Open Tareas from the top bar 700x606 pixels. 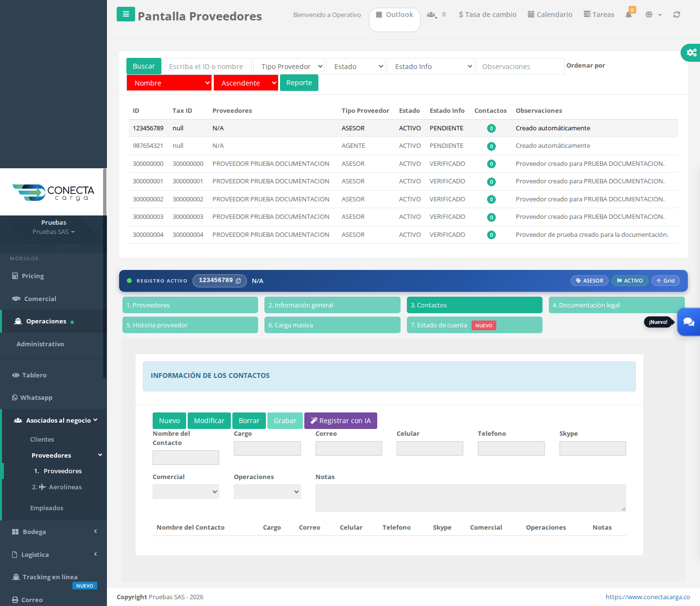click(x=599, y=15)
